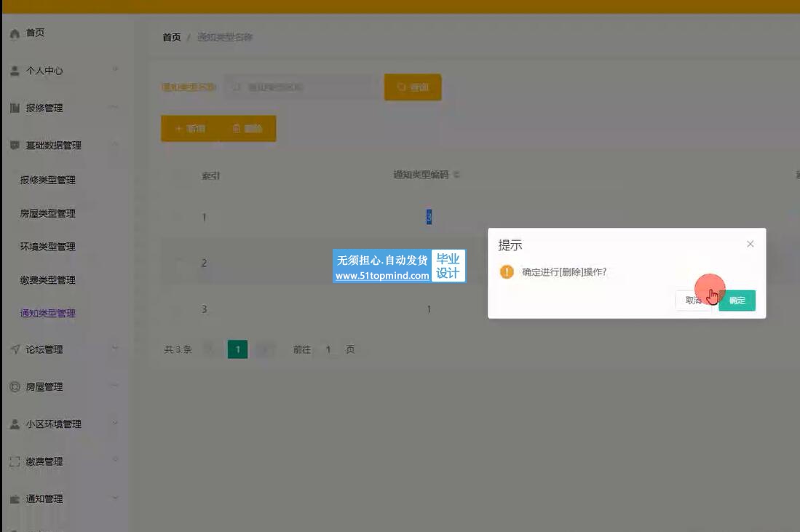Click the orange delete button with trash icon
Screen dimensions: 800x532
pos(248,129)
